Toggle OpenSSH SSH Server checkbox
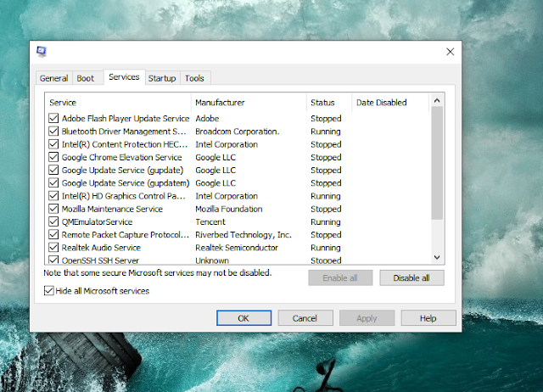This screenshot has height=392, width=543. coord(53,260)
